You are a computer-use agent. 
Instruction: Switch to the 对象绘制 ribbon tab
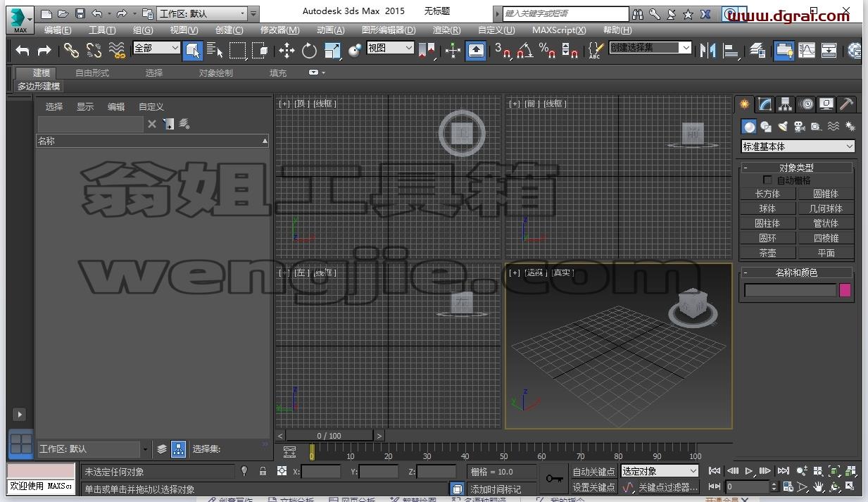(215, 73)
